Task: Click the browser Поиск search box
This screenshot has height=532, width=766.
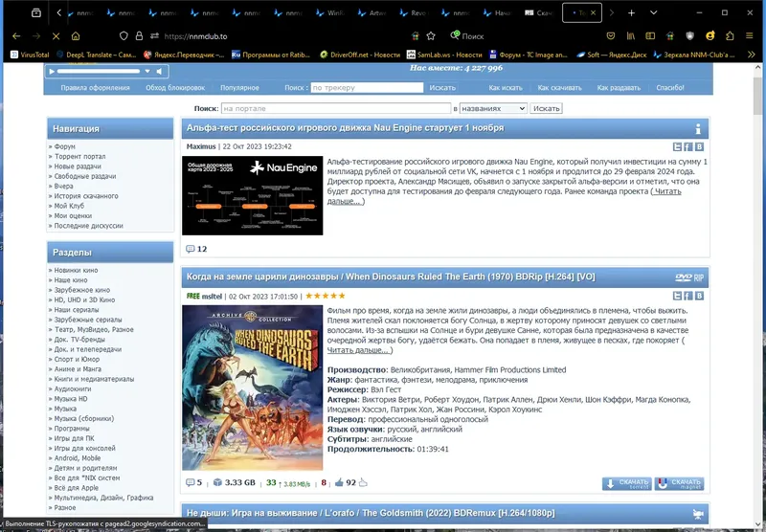Action: click(473, 36)
